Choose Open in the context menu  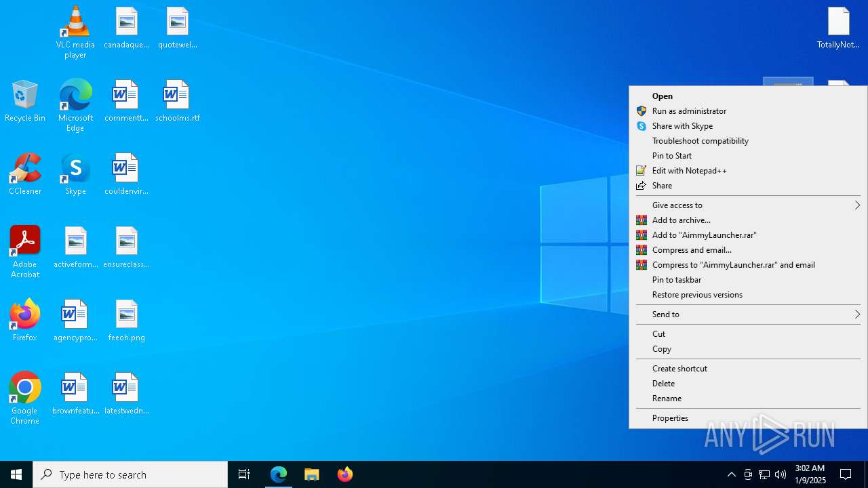pos(748,96)
